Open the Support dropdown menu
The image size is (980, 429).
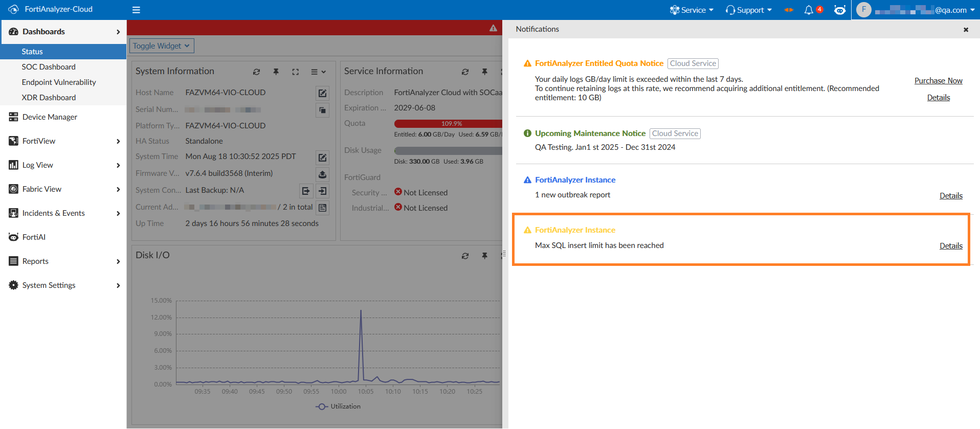749,10
